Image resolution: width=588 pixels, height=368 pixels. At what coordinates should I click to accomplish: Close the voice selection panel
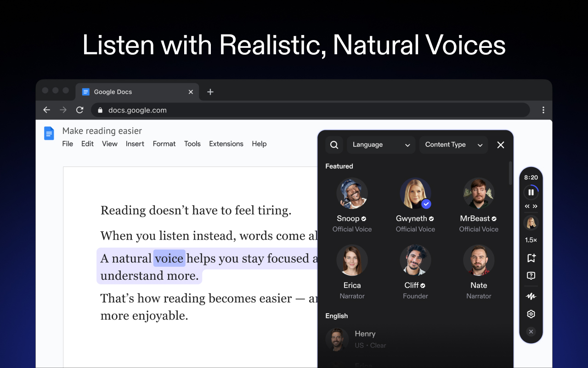[x=500, y=144]
